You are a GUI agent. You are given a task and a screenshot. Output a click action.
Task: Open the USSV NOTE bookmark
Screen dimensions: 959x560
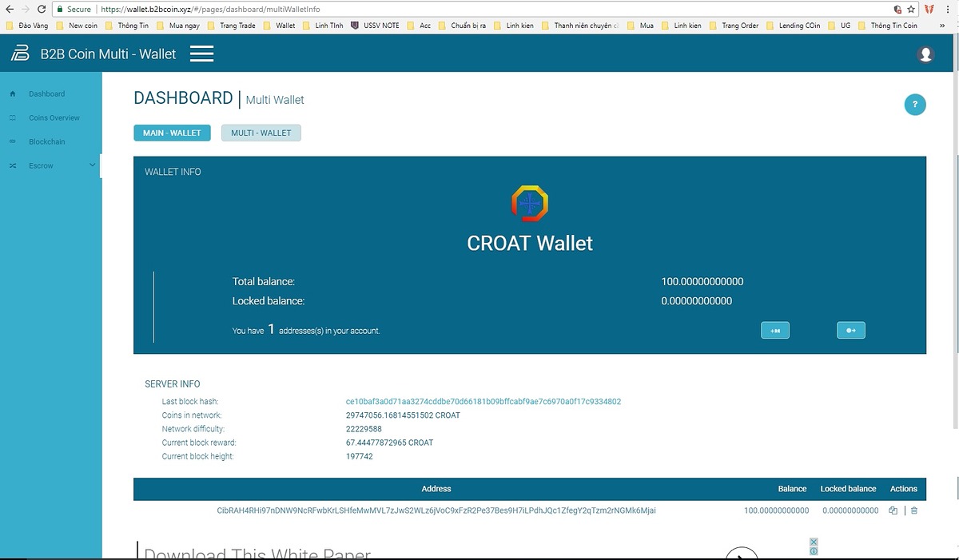tap(375, 26)
